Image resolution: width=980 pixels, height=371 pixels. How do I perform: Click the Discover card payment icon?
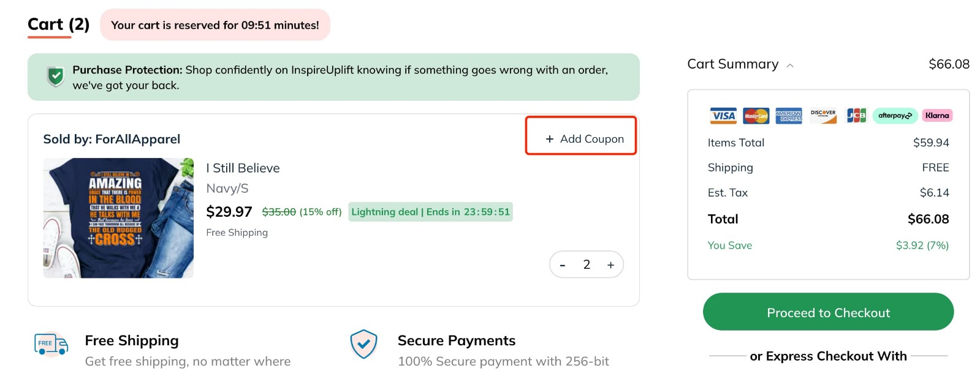coord(822,116)
